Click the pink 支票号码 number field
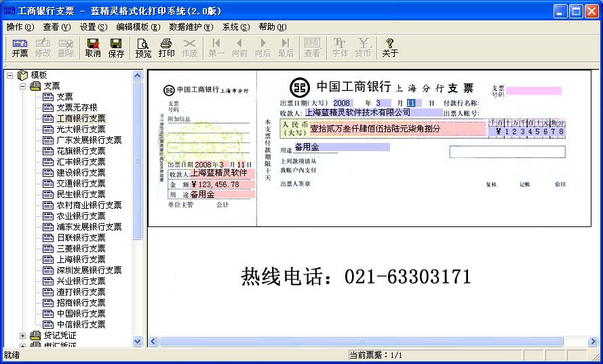 click(534, 91)
